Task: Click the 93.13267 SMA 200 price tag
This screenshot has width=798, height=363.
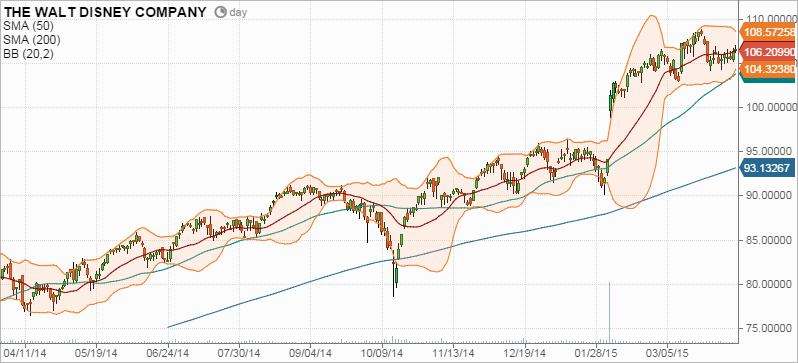Action: point(768,167)
